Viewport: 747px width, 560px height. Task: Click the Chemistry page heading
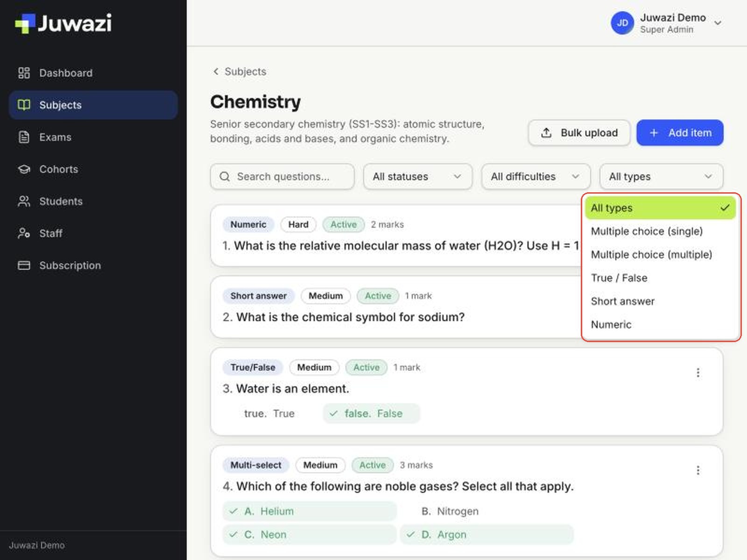(255, 102)
